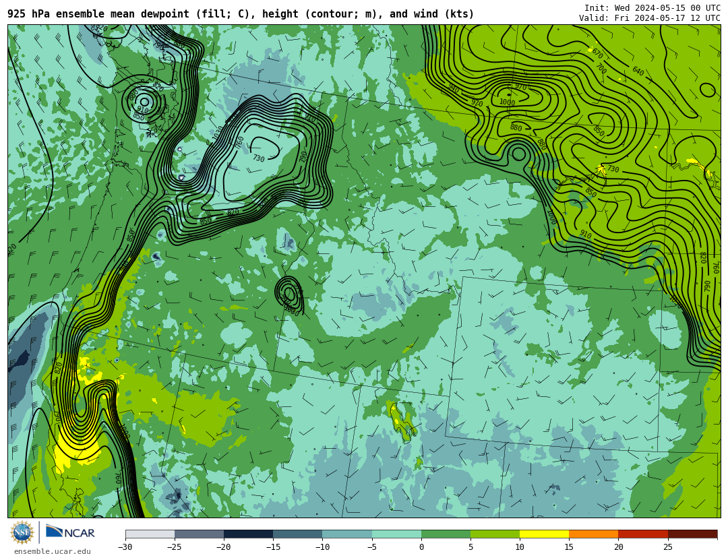Click the 5 colorbar tick label

tap(471, 547)
